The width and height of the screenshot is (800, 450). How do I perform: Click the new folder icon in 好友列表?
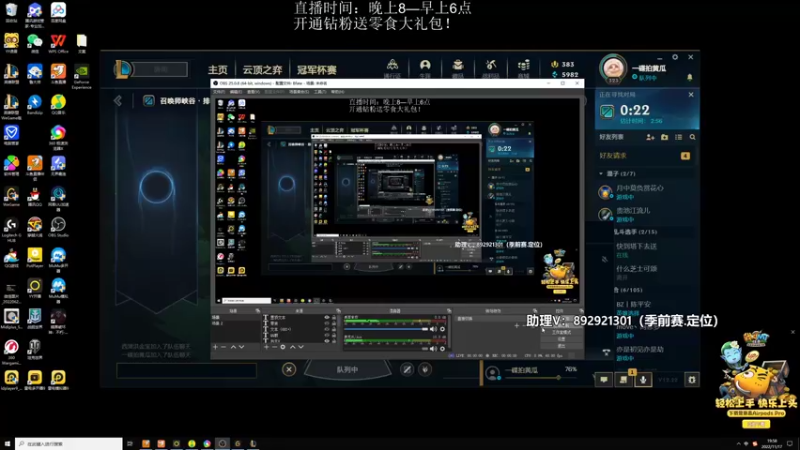664,137
